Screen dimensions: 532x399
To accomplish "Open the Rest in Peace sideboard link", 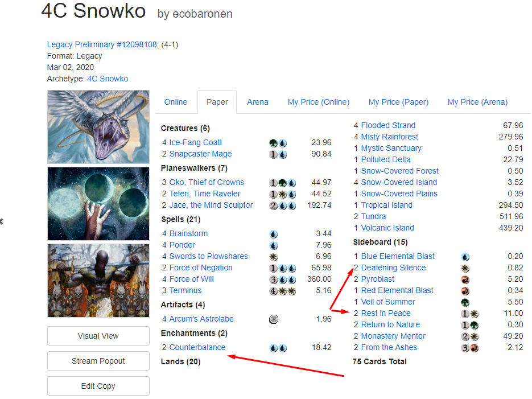I will pyautogui.click(x=386, y=313).
